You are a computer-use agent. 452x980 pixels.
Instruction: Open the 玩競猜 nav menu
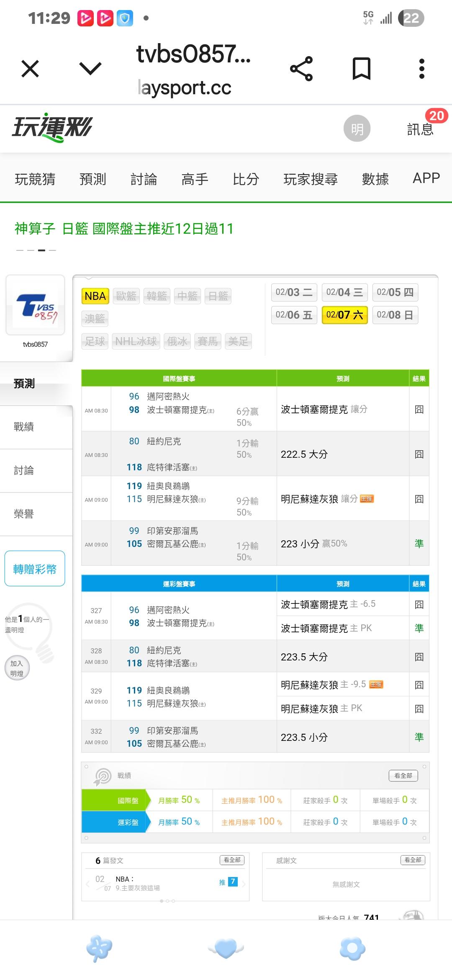coord(35,179)
